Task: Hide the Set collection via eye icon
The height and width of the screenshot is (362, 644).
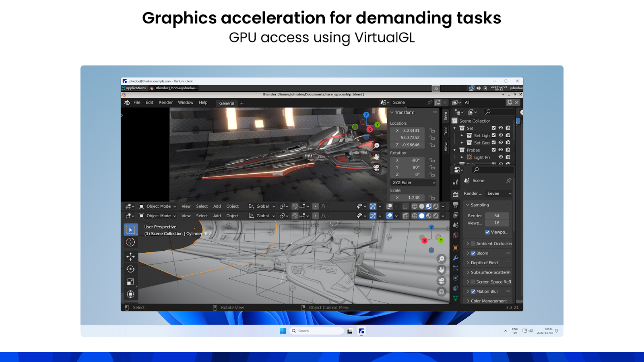Action: 501,128
